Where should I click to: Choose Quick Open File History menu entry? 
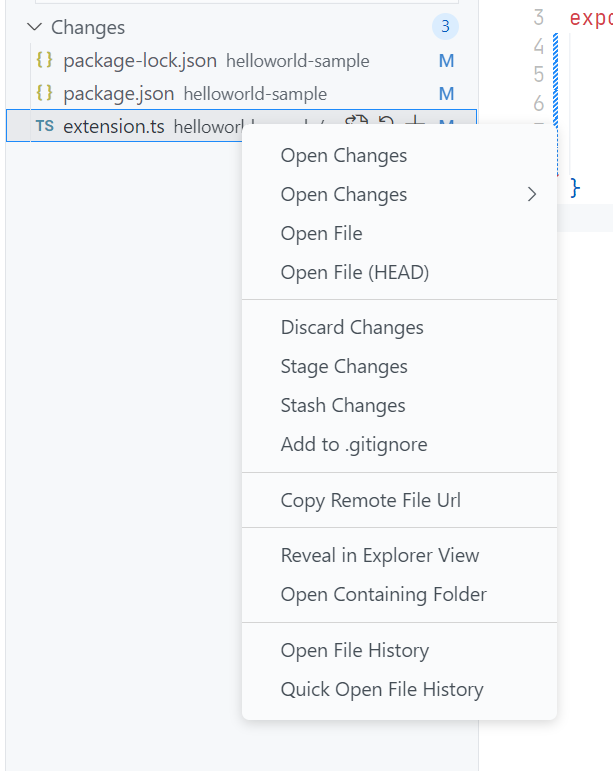click(399, 689)
